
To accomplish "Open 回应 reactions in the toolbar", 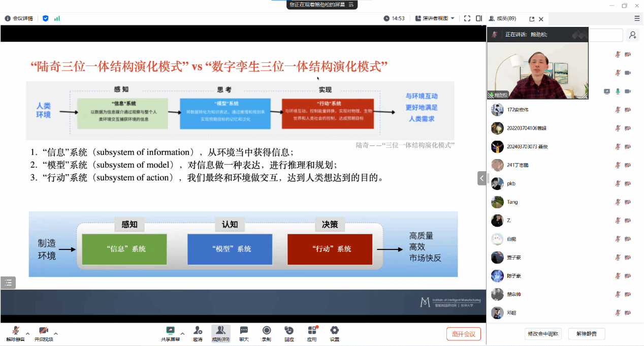I will tap(289, 333).
